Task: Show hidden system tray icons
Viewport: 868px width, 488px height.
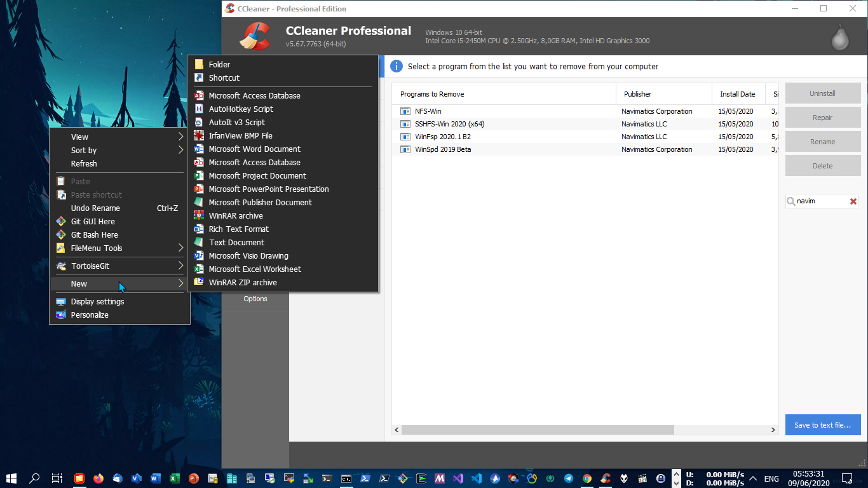Action: pos(753,478)
